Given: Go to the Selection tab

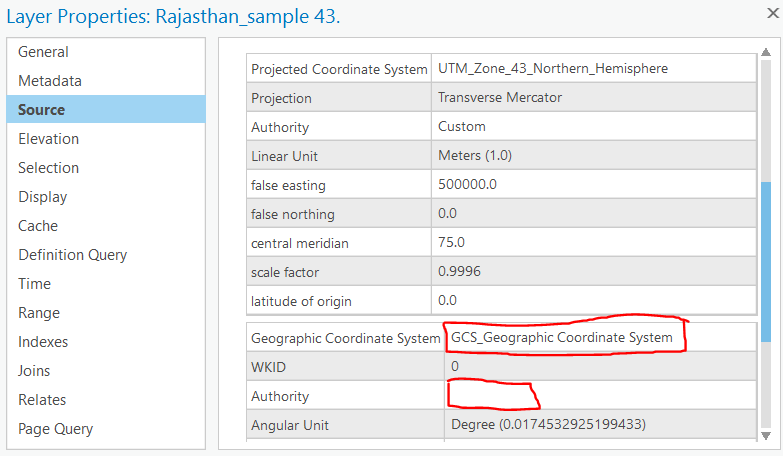Looking at the screenshot, I should 49,168.
